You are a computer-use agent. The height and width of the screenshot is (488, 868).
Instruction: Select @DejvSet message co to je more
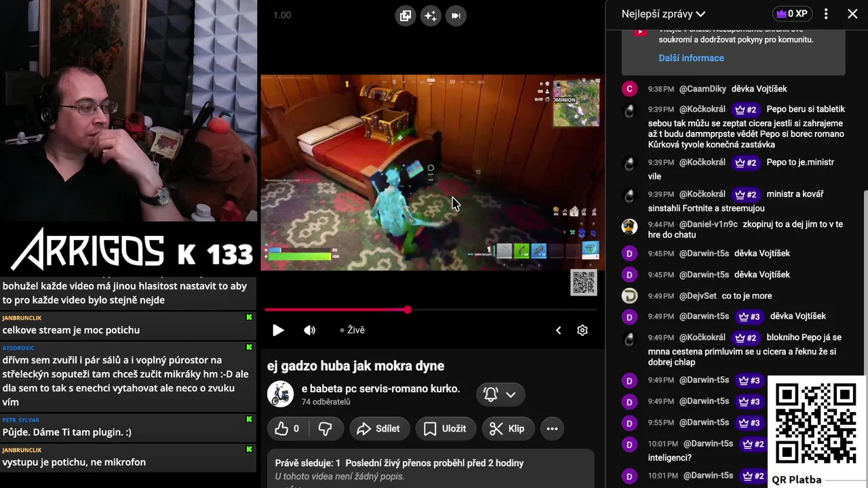click(x=747, y=296)
